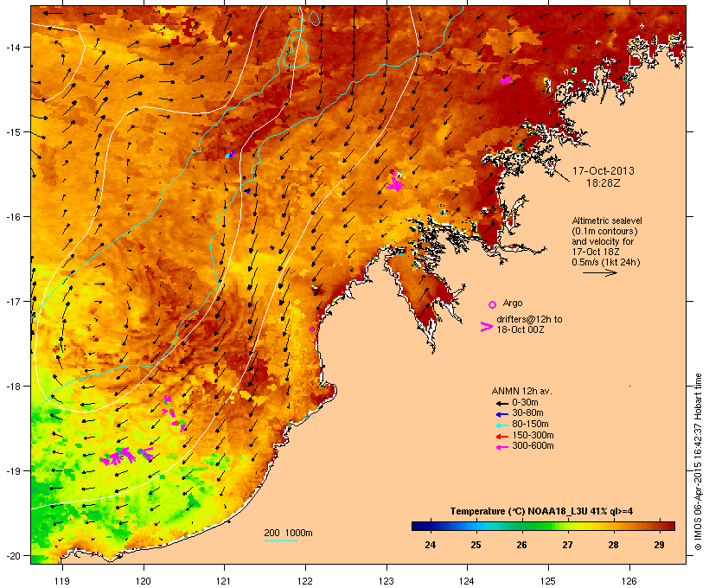Image resolution: width=709 pixels, height=588 pixels.
Task: Click the '120' longitude axis label
Action: click(144, 581)
